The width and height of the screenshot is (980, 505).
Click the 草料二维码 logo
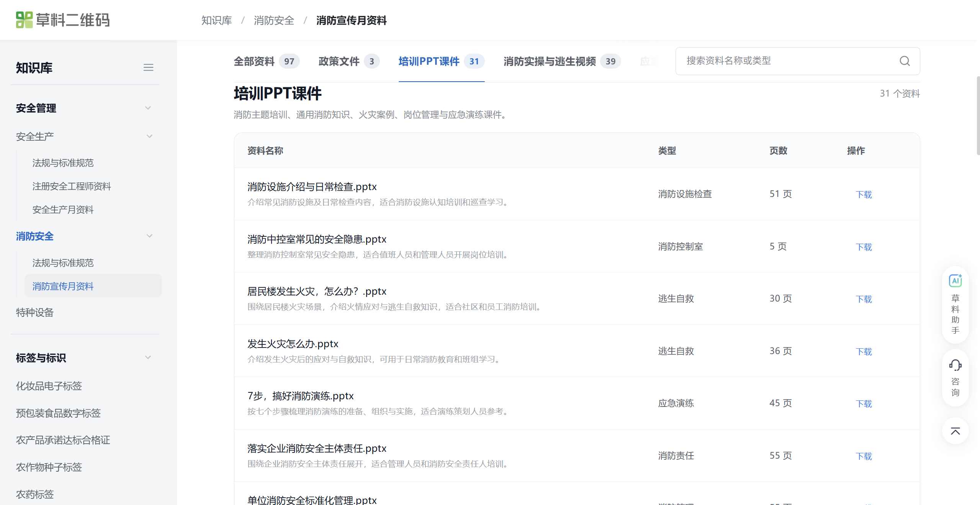(x=63, y=20)
